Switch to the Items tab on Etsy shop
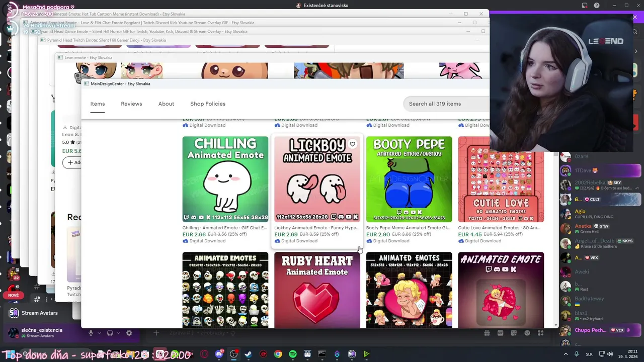644x362 pixels. pyautogui.click(x=98, y=104)
